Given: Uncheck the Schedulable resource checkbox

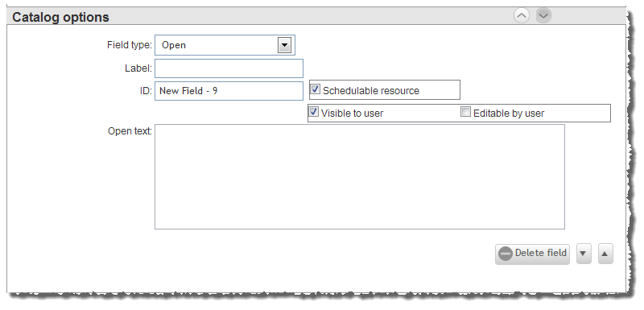Looking at the screenshot, I should (x=315, y=89).
